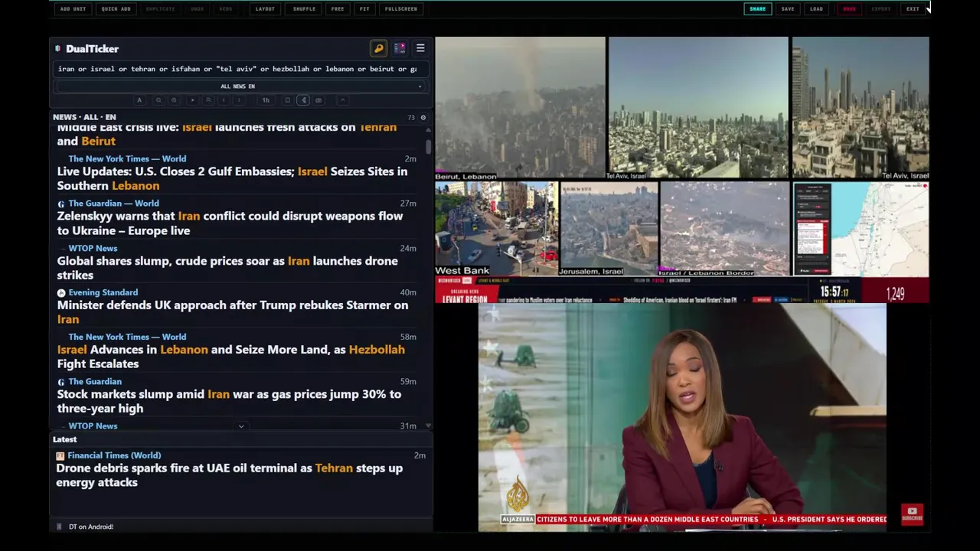
Task: Open Global shares slump crude prices headline
Action: point(227,268)
